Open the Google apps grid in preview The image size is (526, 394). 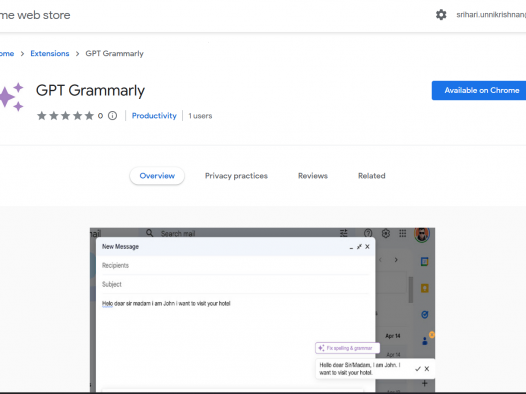[x=403, y=233]
